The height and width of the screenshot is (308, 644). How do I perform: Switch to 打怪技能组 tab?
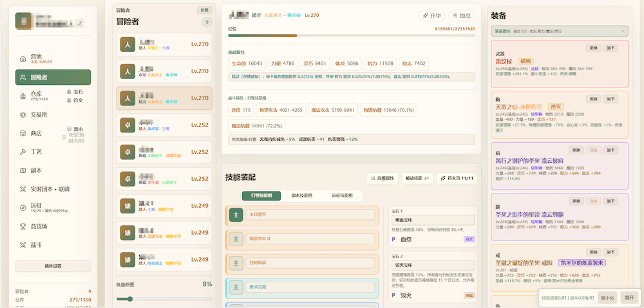coord(261,195)
